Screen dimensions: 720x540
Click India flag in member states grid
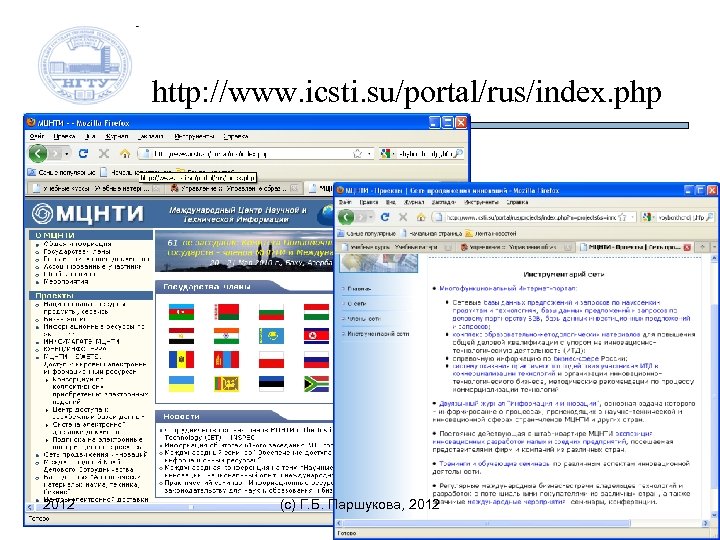click(x=226, y=336)
